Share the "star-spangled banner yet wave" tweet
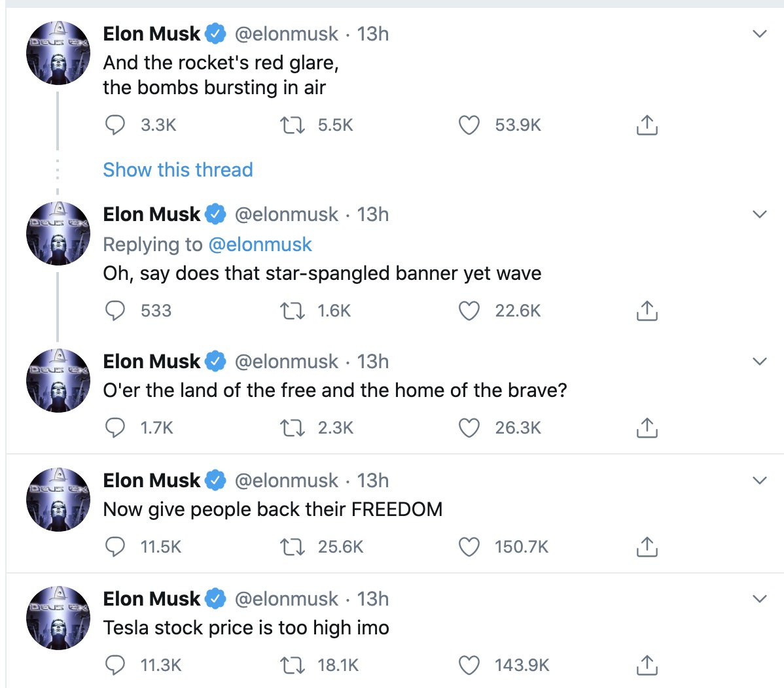The width and height of the screenshot is (784, 688). coord(647,311)
